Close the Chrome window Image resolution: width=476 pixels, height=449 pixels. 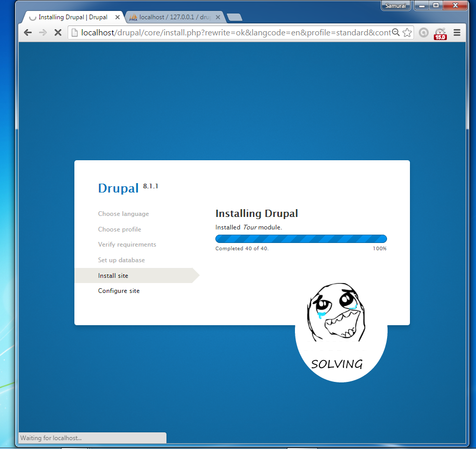(x=455, y=6)
